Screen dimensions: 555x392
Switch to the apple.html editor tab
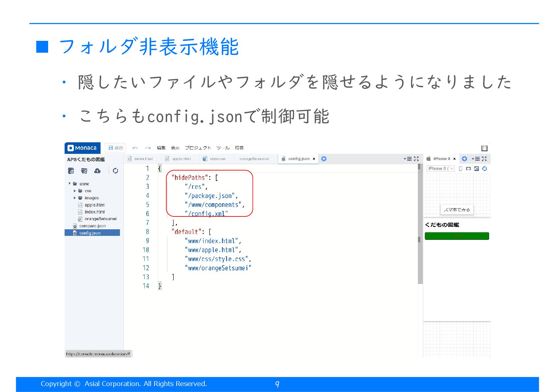click(181, 159)
